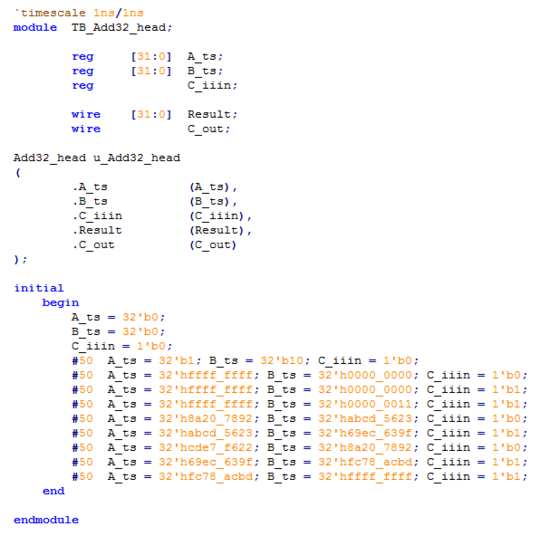
Task: Click the wire C_out declaration
Action: click(151, 129)
